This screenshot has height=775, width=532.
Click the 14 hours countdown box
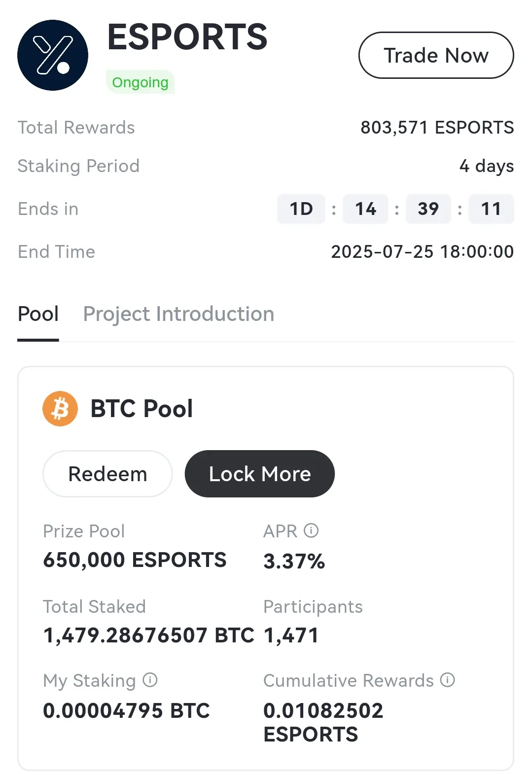point(365,209)
